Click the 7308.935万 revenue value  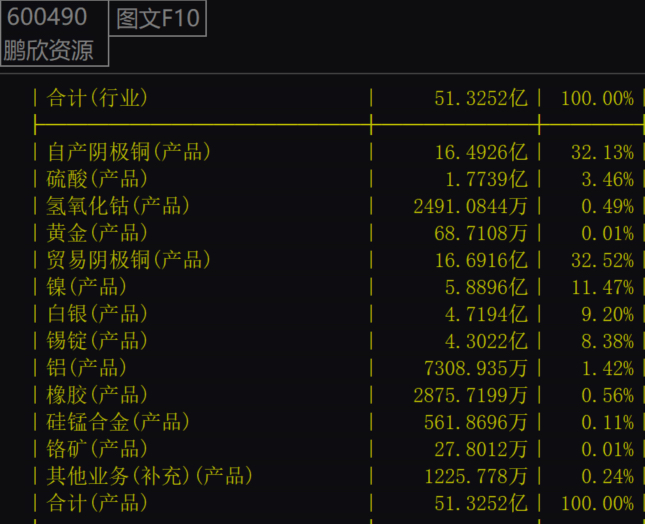(476, 369)
